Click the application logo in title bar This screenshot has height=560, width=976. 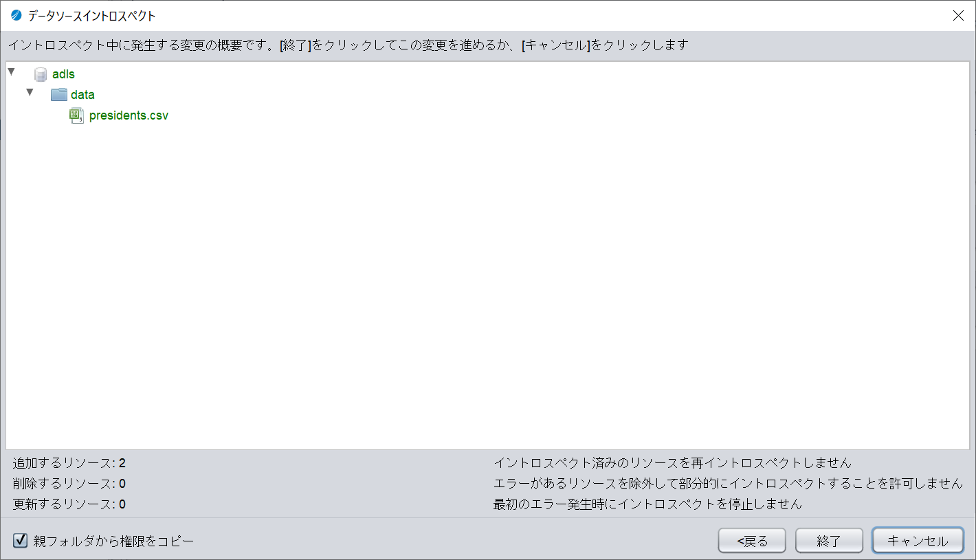pyautogui.click(x=16, y=15)
